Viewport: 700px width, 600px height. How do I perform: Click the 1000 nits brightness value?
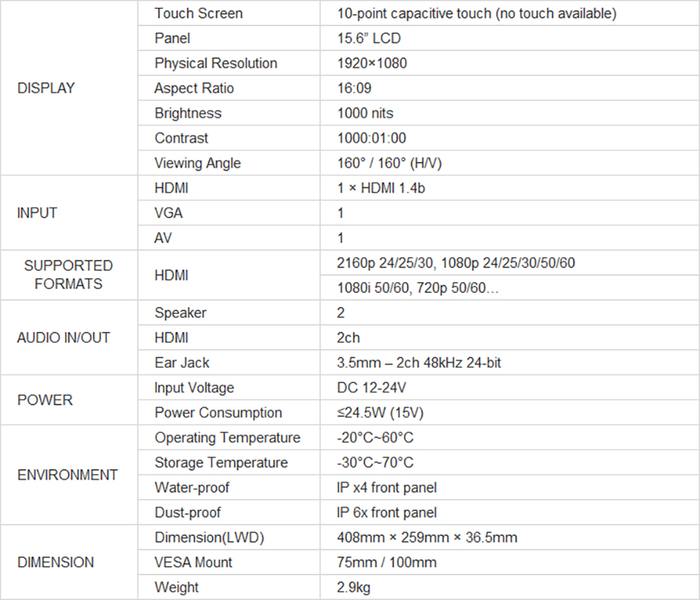tap(365, 113)
